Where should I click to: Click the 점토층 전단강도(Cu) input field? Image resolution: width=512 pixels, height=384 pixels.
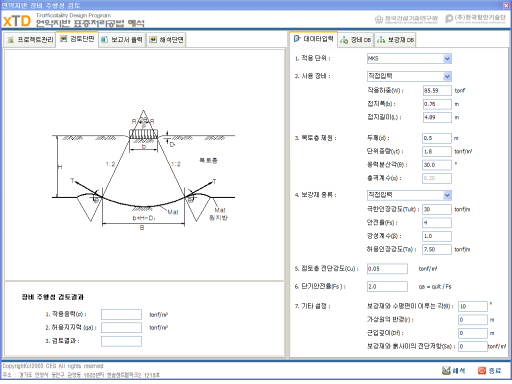click(387, 269)
